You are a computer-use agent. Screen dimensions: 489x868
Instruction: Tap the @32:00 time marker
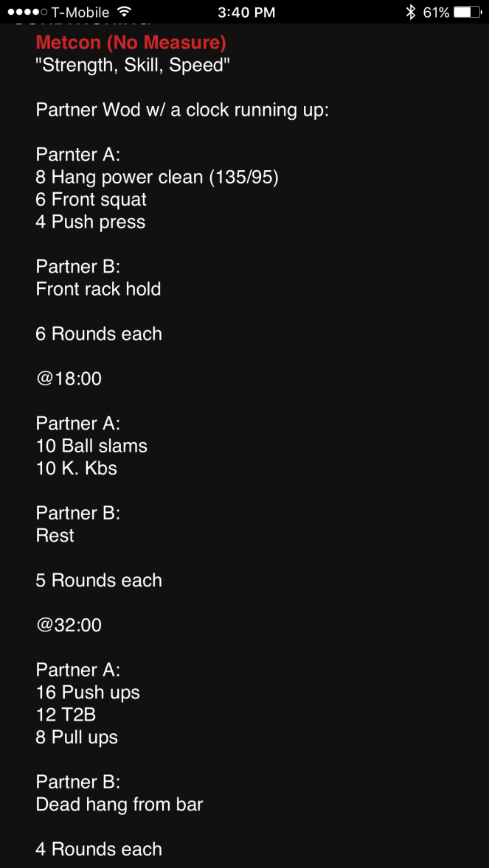pos(69,625)
